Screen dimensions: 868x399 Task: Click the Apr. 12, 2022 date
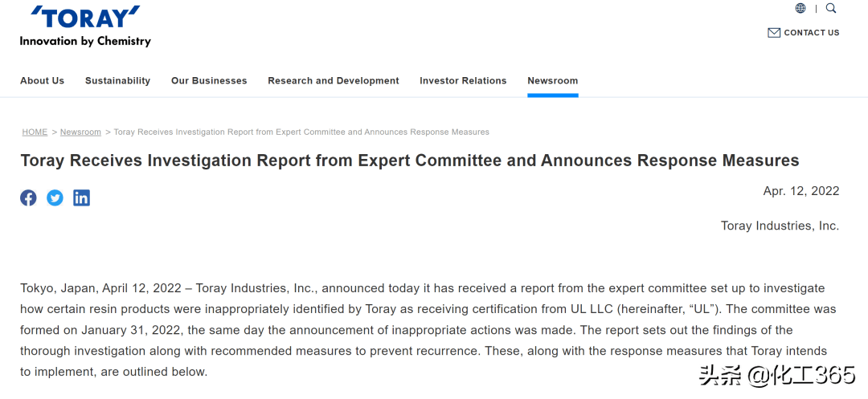tap(801, 191)
